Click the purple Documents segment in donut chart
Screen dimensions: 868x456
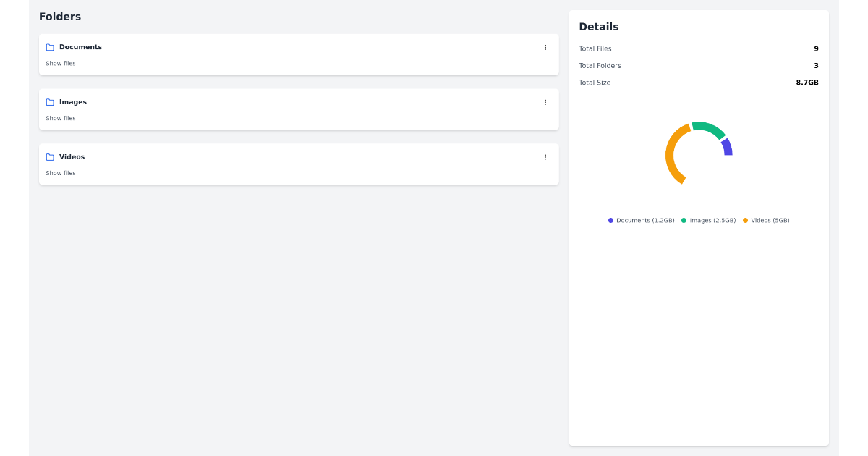tap(727, 147)
